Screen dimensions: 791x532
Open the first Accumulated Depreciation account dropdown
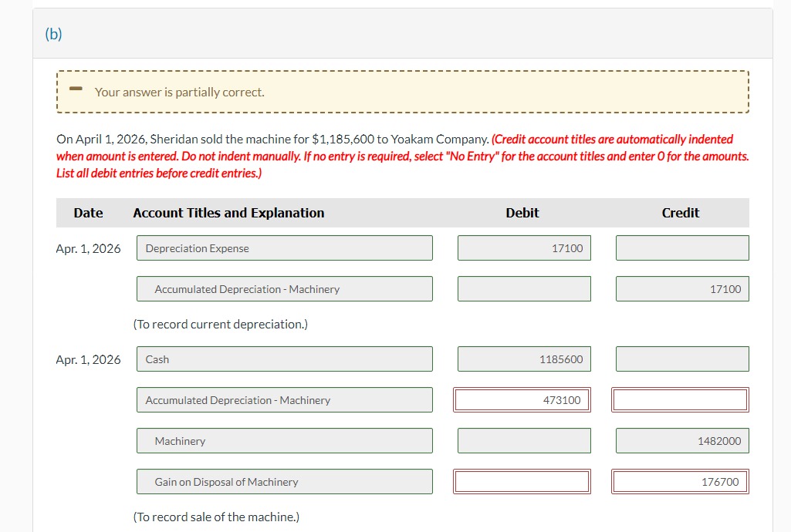coord(284,288)
